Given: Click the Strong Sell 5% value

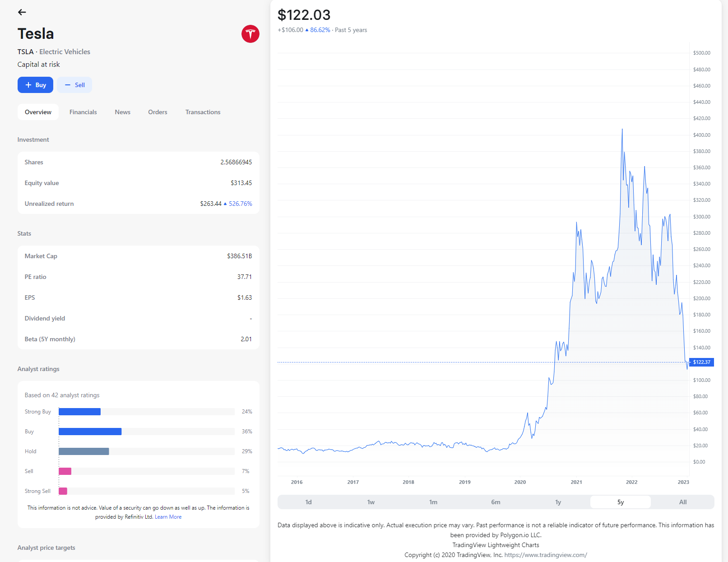Looking at the screenshot, I should pos(246,491).
